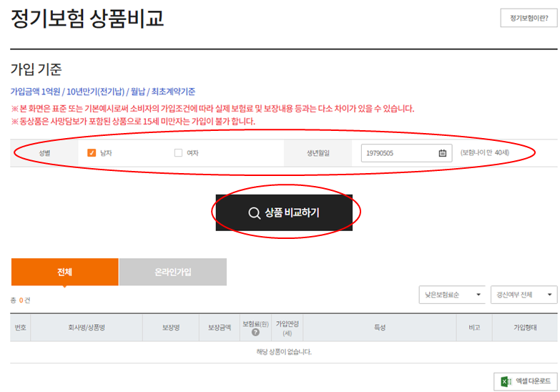
Task: Click the red 15세 미만자 notice line
Action: point(133,122)
